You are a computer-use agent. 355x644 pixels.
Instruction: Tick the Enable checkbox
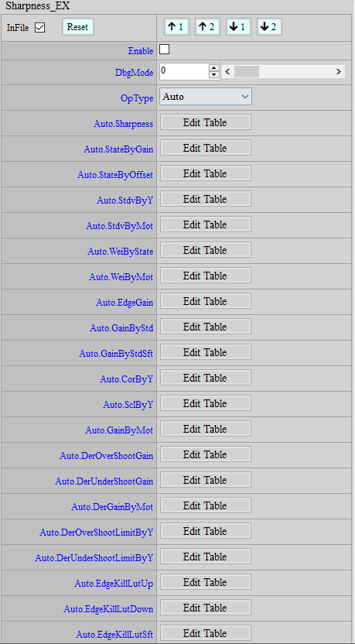pyautogui.click(x=164, y=50)
